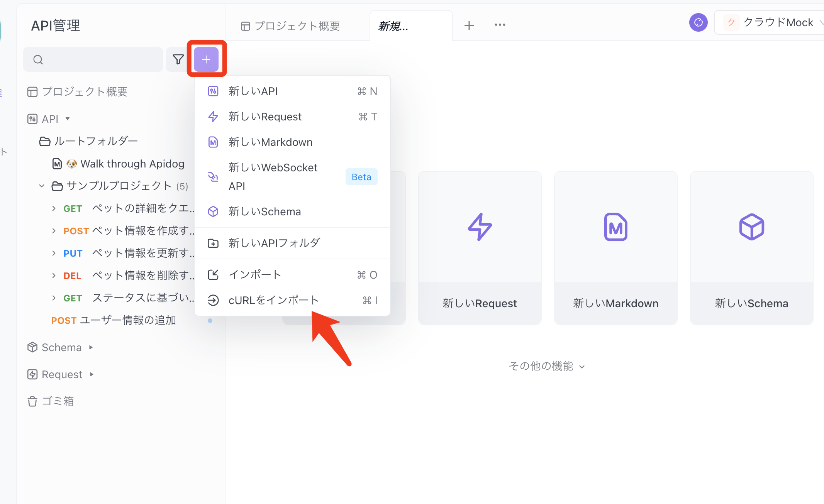Click the Markdown icon on 新しいMarkdown card

[x=615, y=227]
